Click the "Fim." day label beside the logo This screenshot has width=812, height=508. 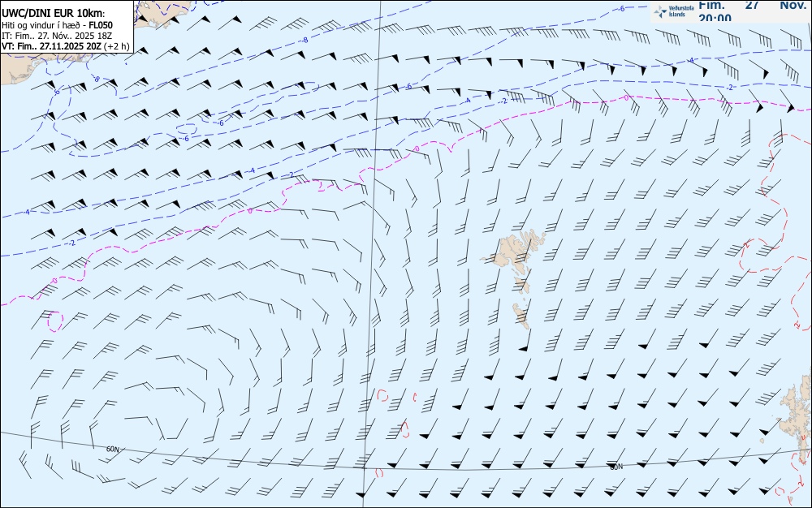pyautogui.click(x=711, y=5)
